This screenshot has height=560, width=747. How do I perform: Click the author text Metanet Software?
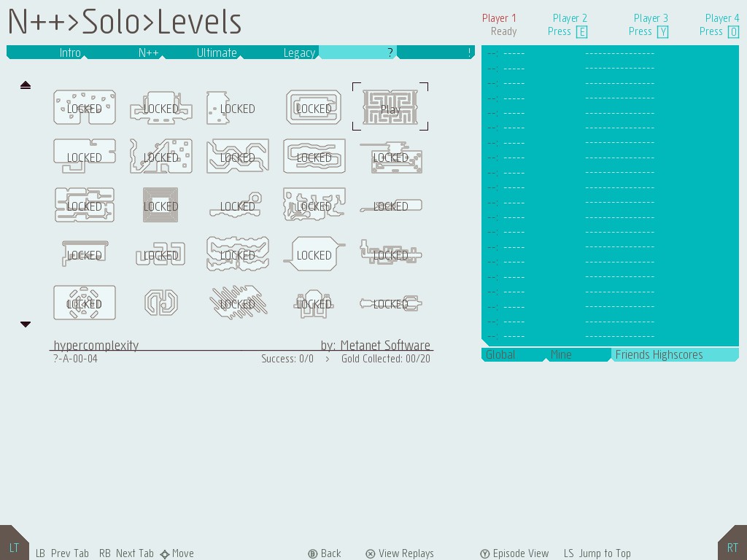pyautogui.click(x=385, y=345)
